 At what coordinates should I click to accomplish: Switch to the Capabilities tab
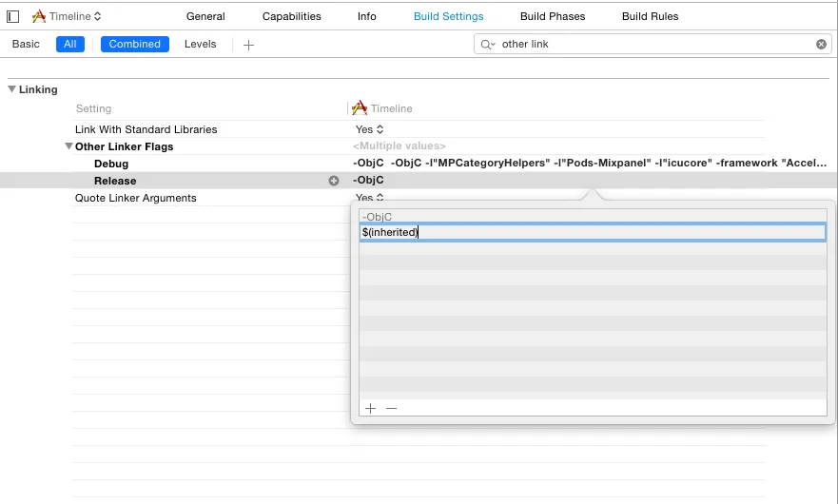point(291,16)
